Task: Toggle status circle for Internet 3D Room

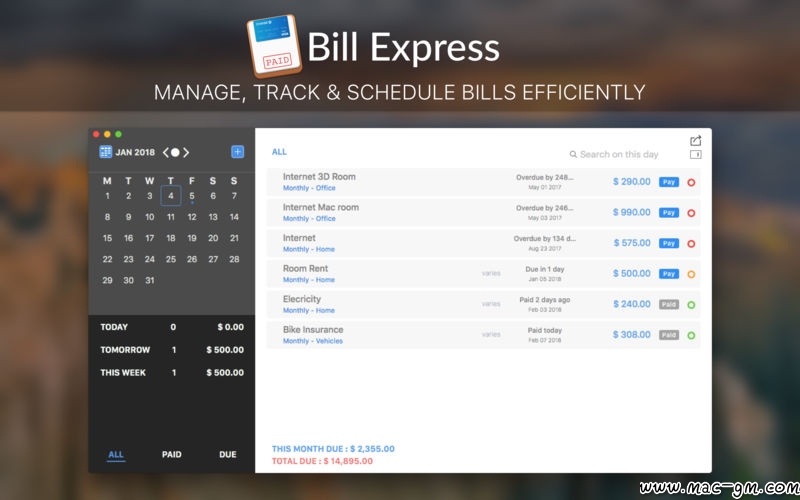Action: pos(691,182)
